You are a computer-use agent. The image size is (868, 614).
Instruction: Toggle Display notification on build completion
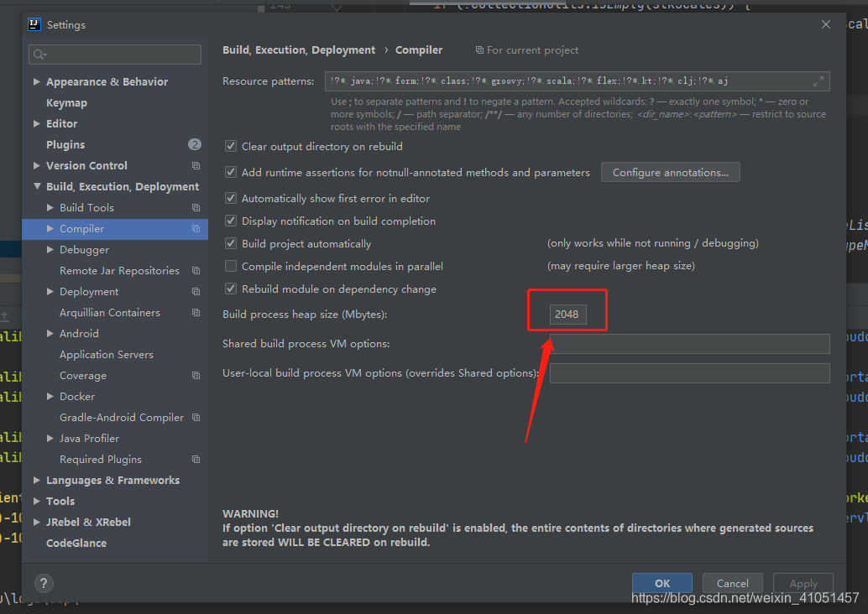231,221
